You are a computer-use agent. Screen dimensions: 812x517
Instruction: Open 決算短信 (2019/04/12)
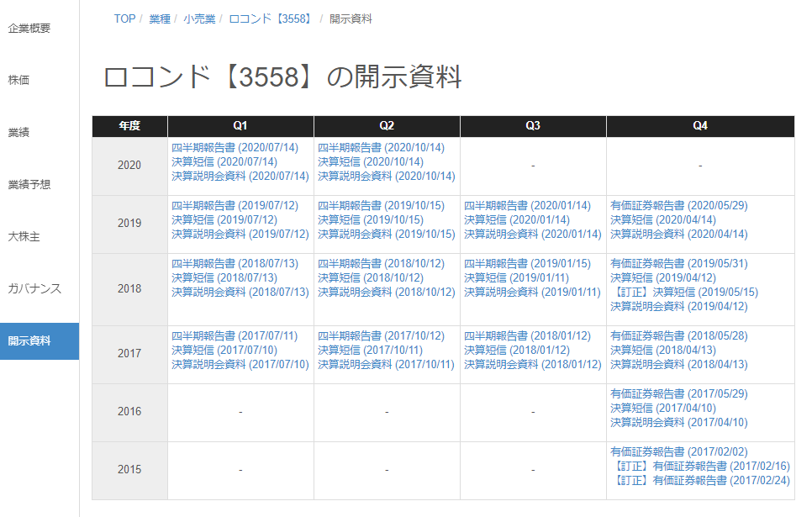pyautogui.click(x=663, y=278)
